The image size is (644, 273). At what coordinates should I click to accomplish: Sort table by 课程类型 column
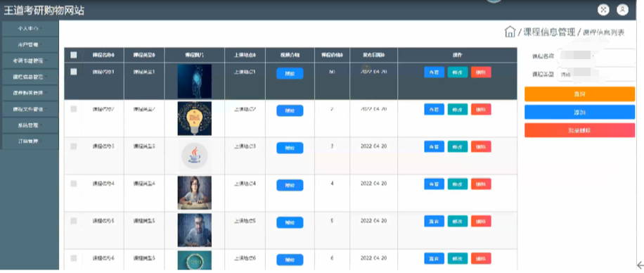coord(144,55)
